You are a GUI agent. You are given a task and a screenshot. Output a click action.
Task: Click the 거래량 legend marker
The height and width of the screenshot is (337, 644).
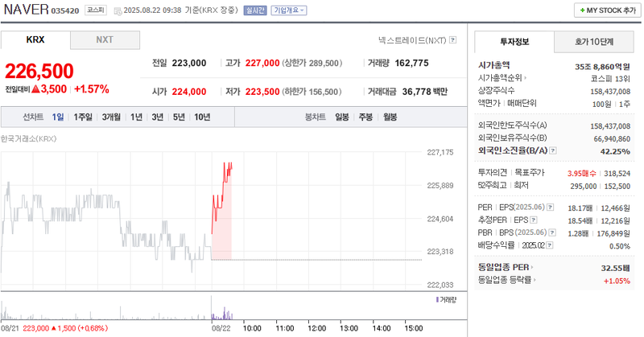coord(437,300)
